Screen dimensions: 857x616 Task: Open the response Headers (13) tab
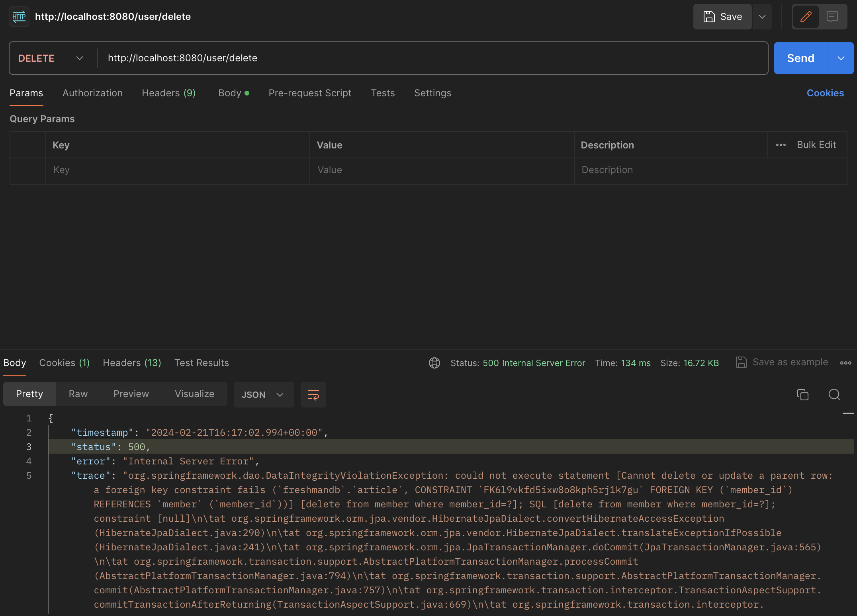(132, 363)
